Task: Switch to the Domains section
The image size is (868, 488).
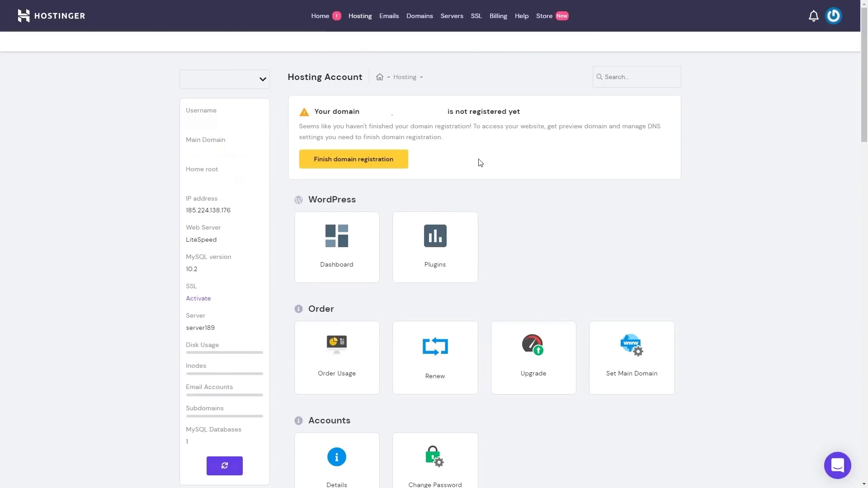Action: (419, 16)
